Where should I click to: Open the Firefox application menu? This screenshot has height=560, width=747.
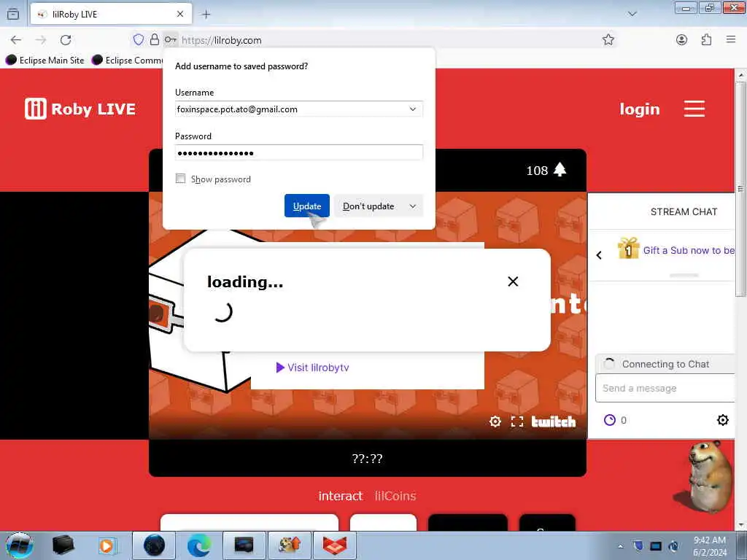[731, 39]
